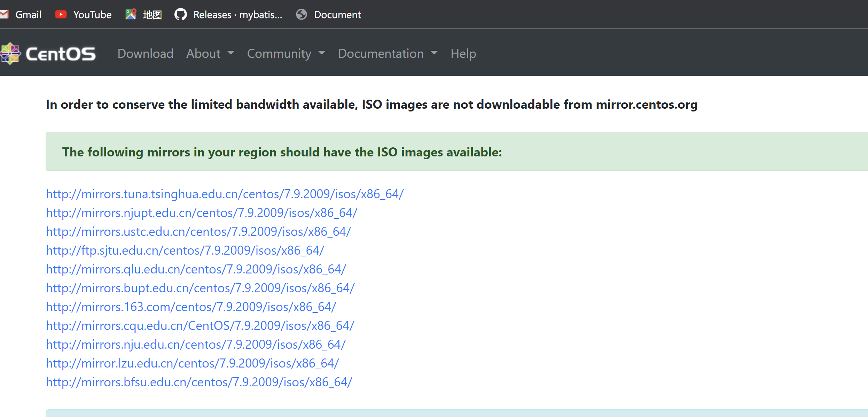
Task: Click the 'conserve the limited bandwidth' heading
Action: [x=372, y=105]
